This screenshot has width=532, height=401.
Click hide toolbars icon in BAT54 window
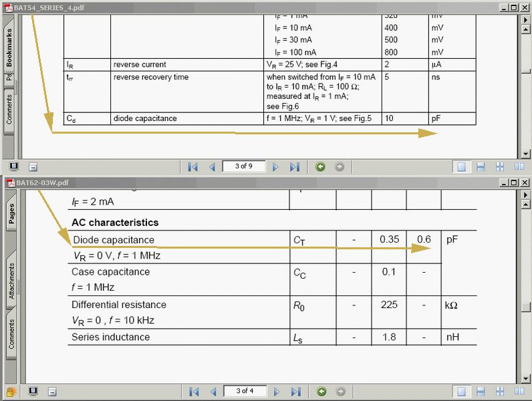[33, 167]
